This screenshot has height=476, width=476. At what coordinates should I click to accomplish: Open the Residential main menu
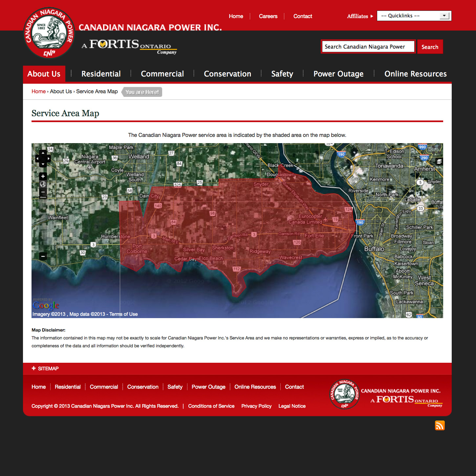pos(101,74)
